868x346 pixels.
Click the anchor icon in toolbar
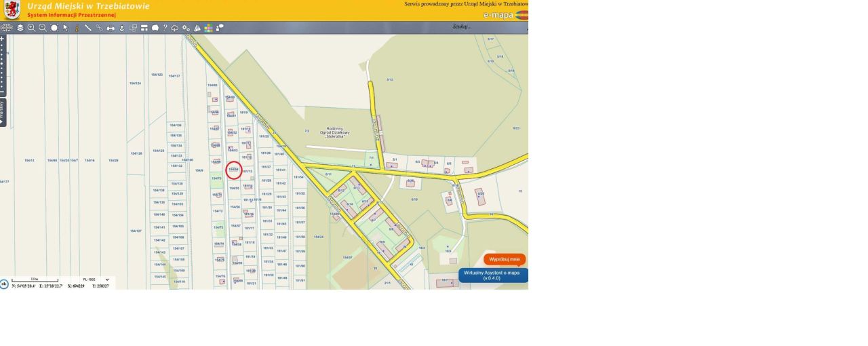click(122, 28)
